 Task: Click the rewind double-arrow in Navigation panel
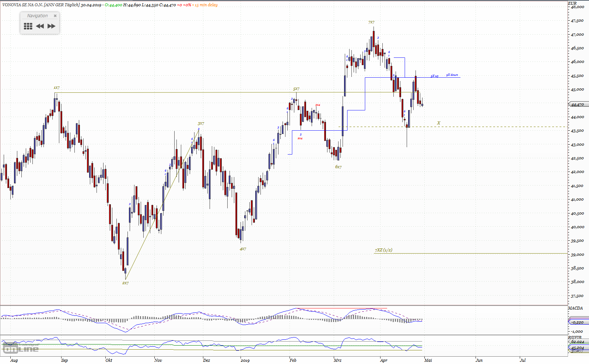[40, 26]
